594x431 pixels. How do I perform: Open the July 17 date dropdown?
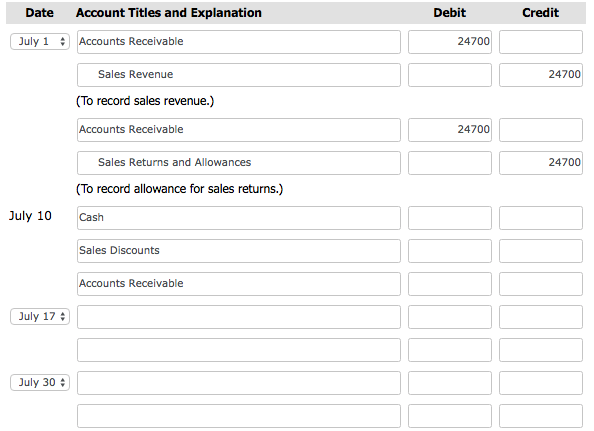pos(40,316)
